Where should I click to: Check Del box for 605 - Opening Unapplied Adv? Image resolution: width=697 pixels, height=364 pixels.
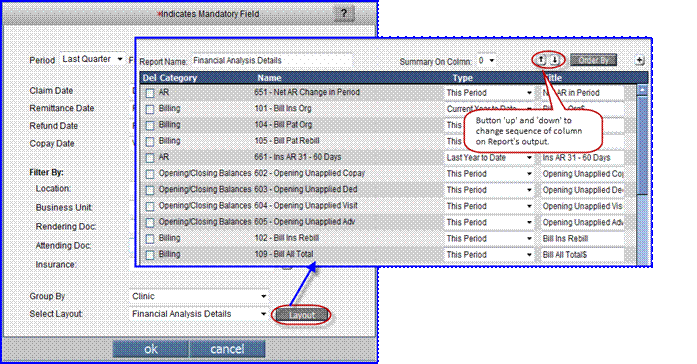[150, 223]
